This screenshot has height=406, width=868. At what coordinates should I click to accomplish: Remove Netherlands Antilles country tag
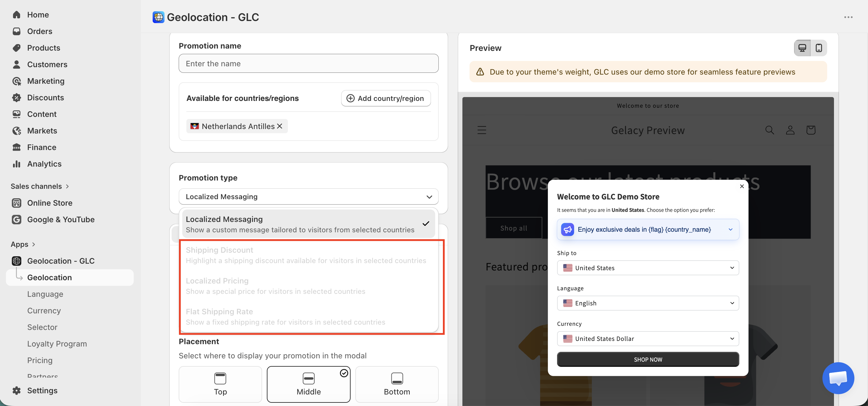280,126
